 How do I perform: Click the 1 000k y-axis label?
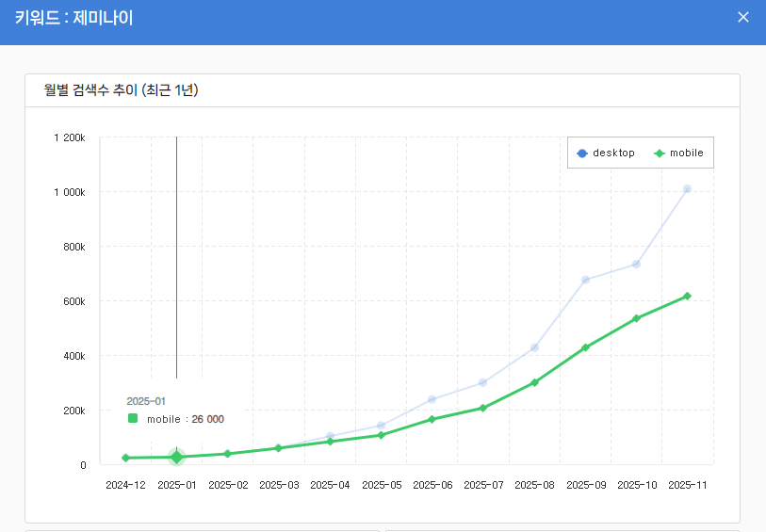pos(70,192)
